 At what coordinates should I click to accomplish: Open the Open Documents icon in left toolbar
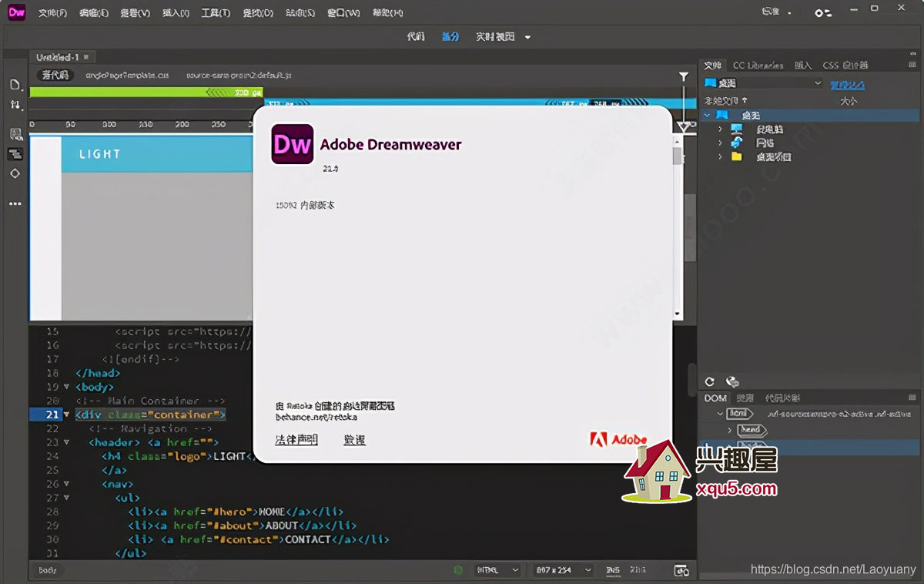15,84
